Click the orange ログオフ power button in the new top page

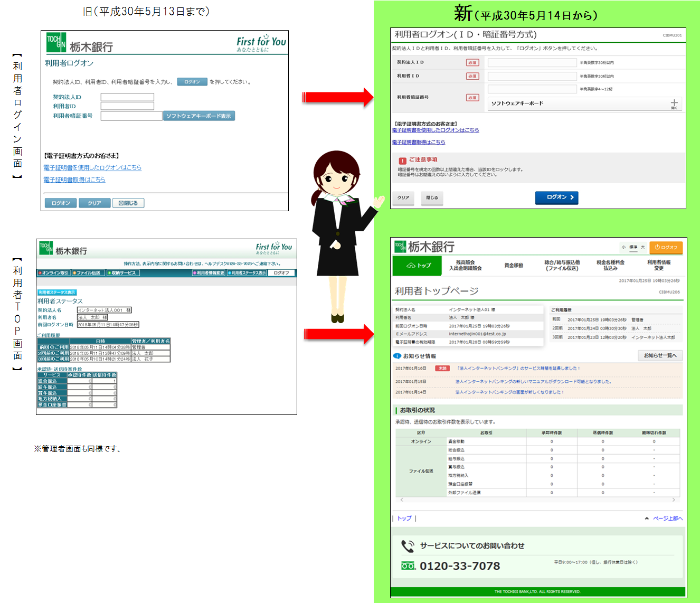tap(666, 247)
